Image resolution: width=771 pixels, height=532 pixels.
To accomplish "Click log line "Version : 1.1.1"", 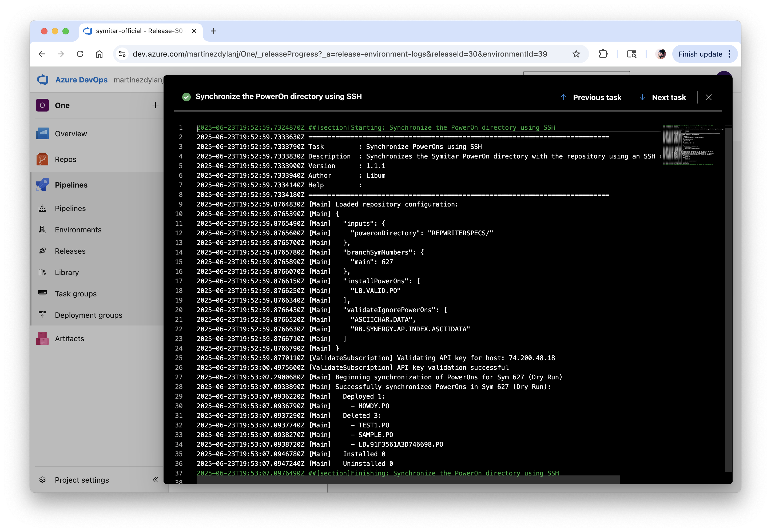I will (291, 166).
